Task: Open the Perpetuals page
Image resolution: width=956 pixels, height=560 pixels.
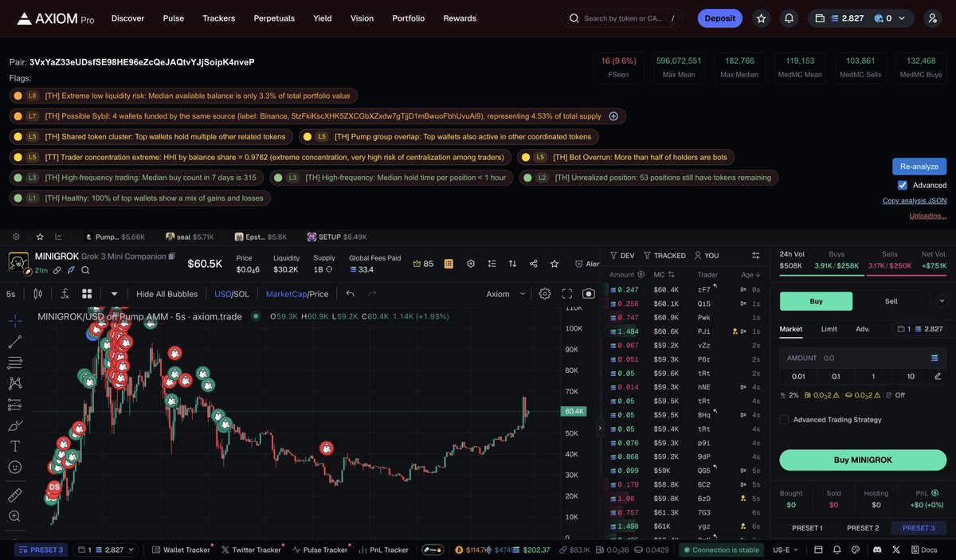Action: 274,18
